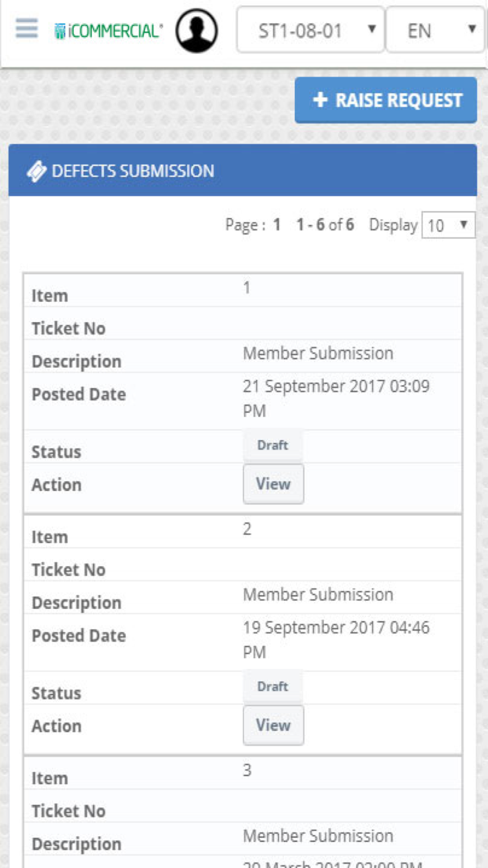
Task: Click the Draft status of item 2
Action: click(x=272, y=686)
